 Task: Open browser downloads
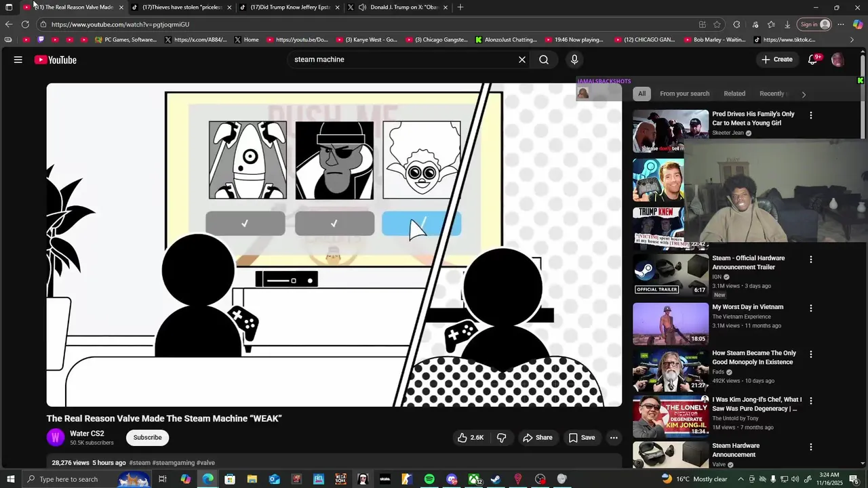(x=787, y=24)
